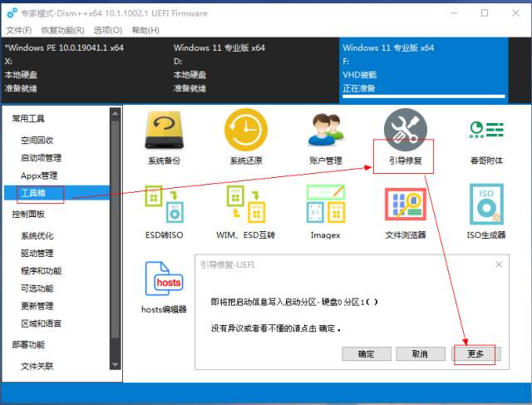Open the 系统备份 backup tool icon
The width and height of the screenshot is (532, 405).
coord(165,131)
